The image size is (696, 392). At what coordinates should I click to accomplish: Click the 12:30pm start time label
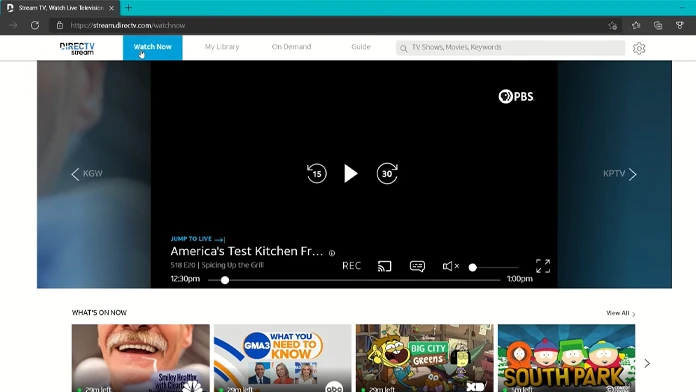click(x=185, y=279)
